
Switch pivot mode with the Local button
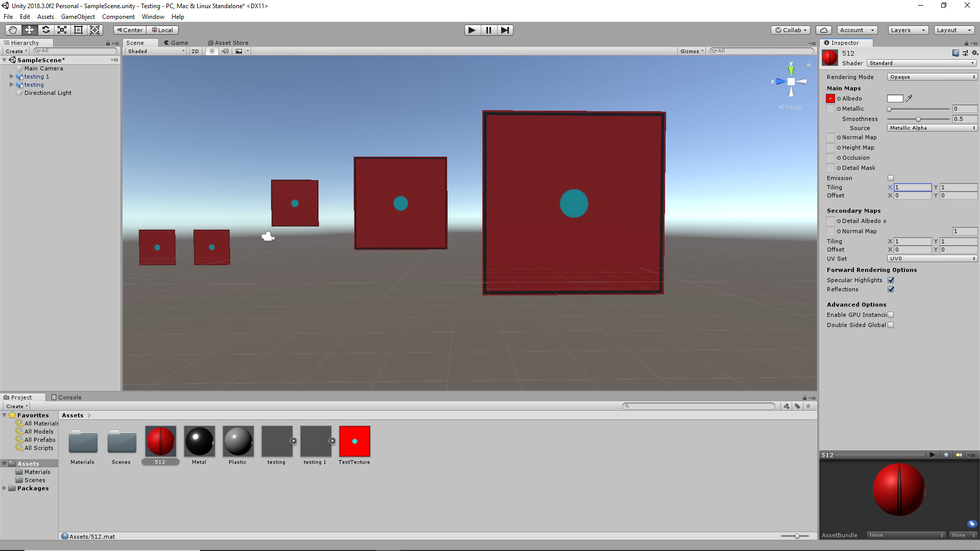tap(162, 30)
